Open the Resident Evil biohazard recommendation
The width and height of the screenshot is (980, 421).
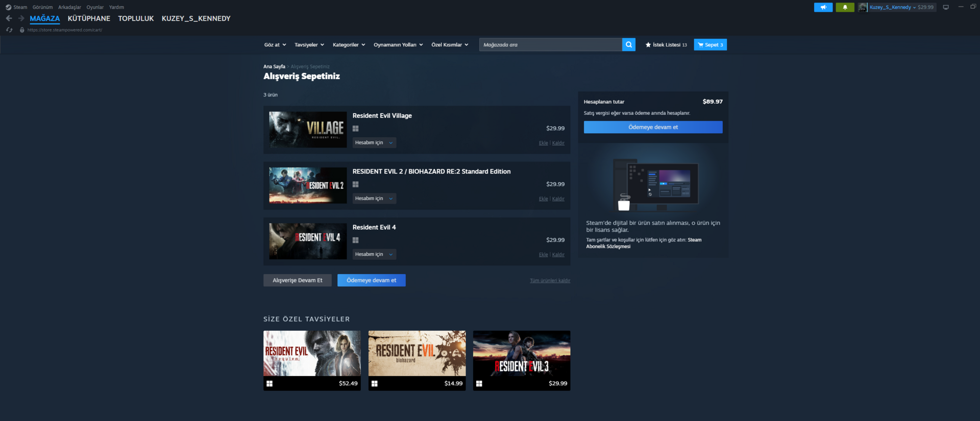[417, 360]
